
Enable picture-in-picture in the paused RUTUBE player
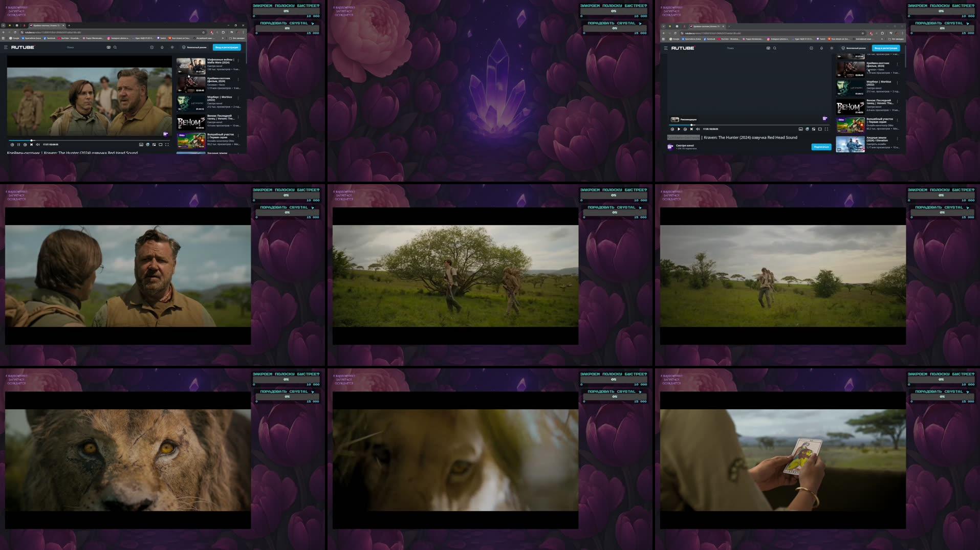pos(813,129)
